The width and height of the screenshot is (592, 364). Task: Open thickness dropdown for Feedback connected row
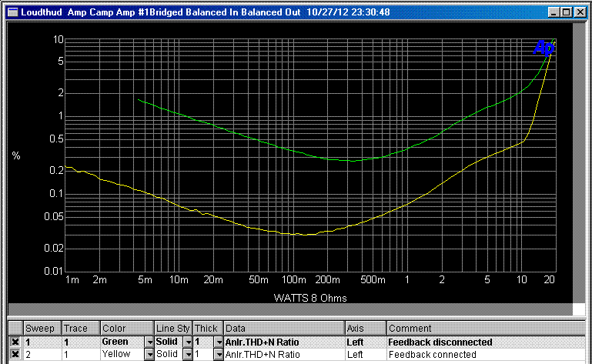[219, 354]
